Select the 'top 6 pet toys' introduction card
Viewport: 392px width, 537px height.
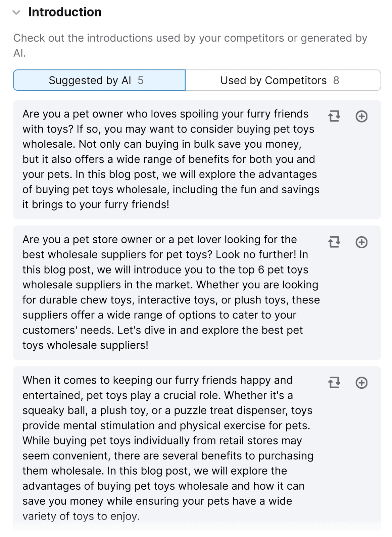[197, 293]
